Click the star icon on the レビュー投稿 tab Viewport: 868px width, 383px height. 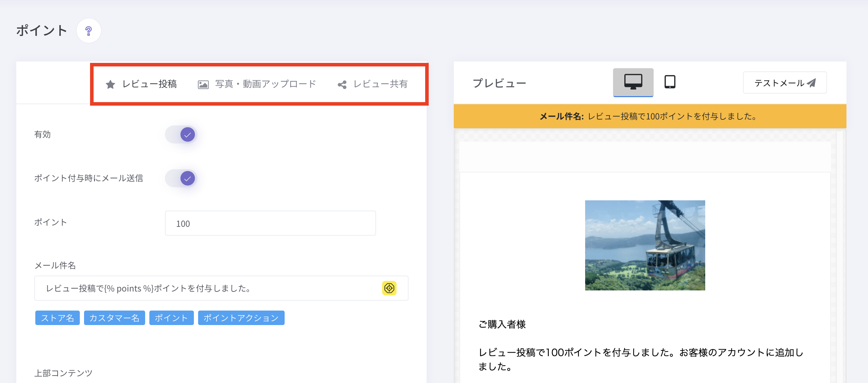click(x=110, y=84)
